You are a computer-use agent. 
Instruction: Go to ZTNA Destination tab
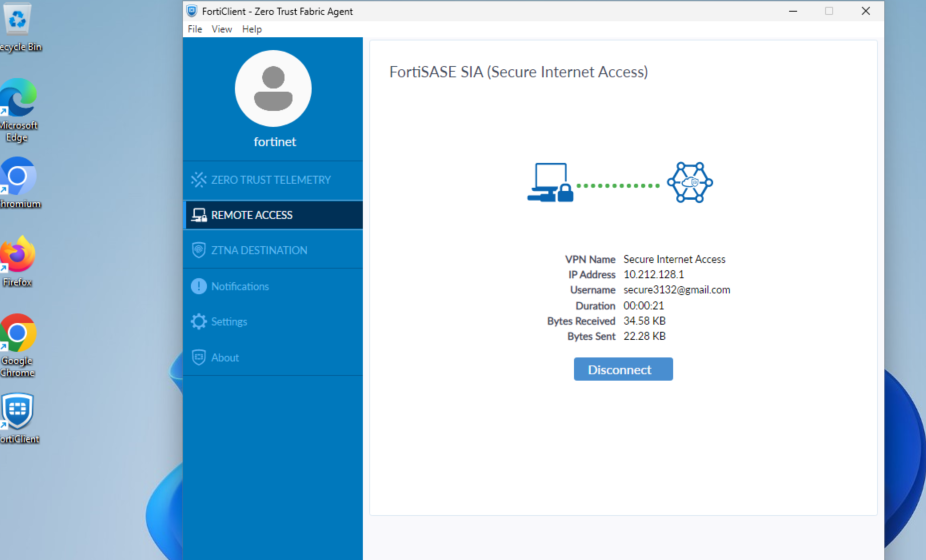coord(273,250)
